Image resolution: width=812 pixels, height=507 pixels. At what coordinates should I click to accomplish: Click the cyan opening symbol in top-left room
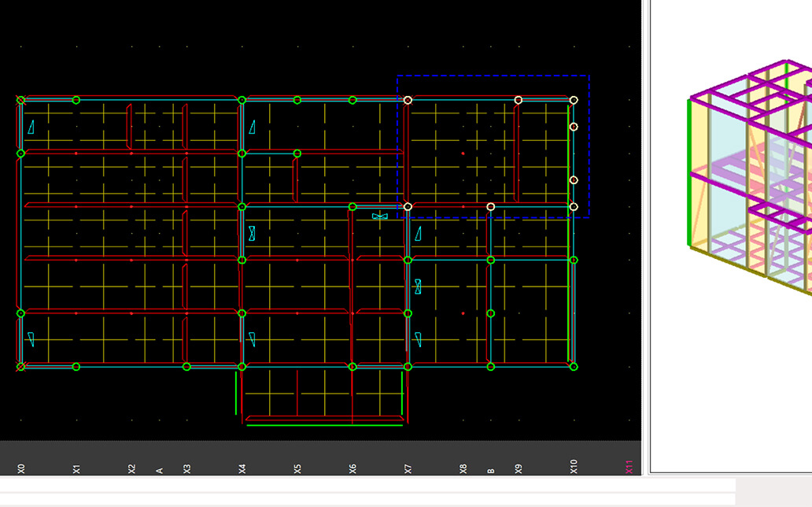coord(31,127)
